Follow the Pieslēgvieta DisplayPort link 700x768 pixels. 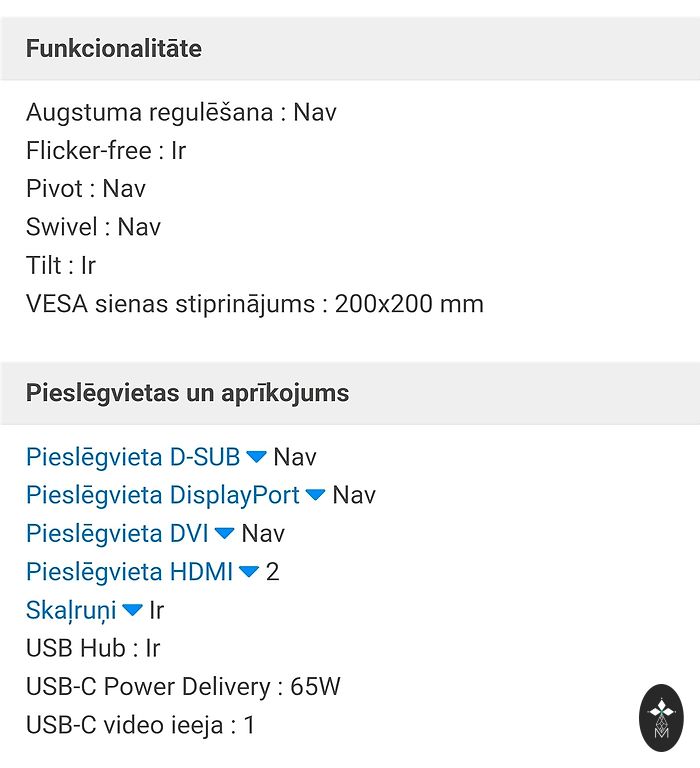point(163,495)
